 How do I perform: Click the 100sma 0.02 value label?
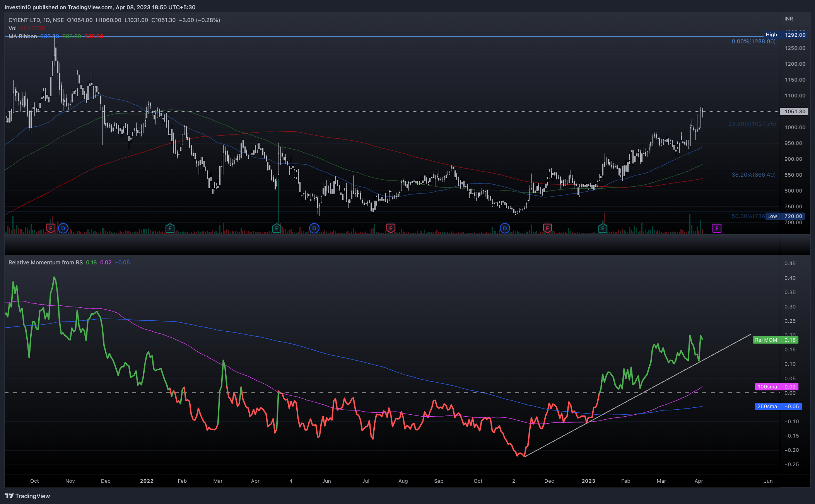pos(776,387)
